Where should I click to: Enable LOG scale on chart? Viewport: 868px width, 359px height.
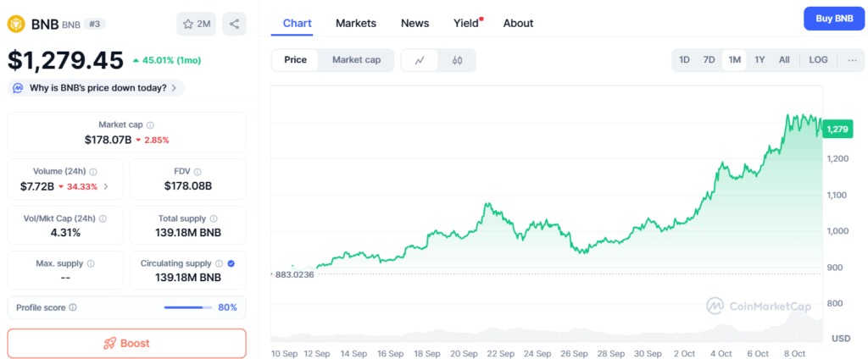(x=818, y=60)
